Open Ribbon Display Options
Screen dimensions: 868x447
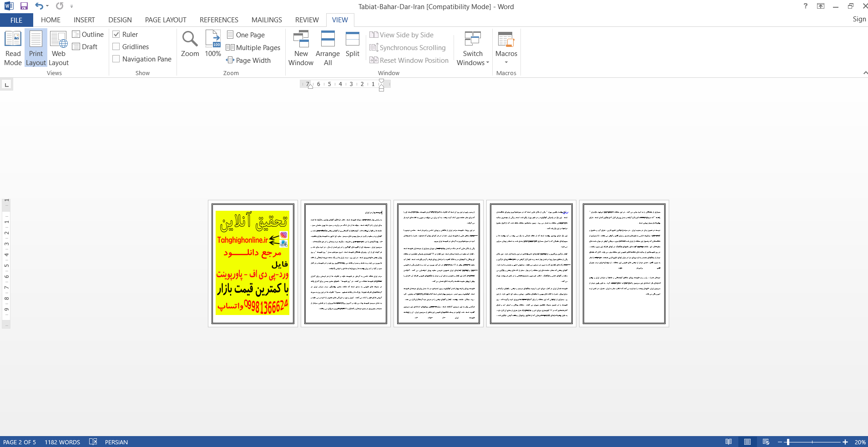(821, 6)
